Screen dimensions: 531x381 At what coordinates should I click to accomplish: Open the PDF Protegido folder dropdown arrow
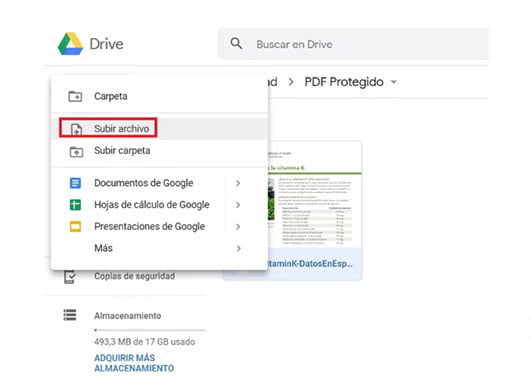click(394, 82)
